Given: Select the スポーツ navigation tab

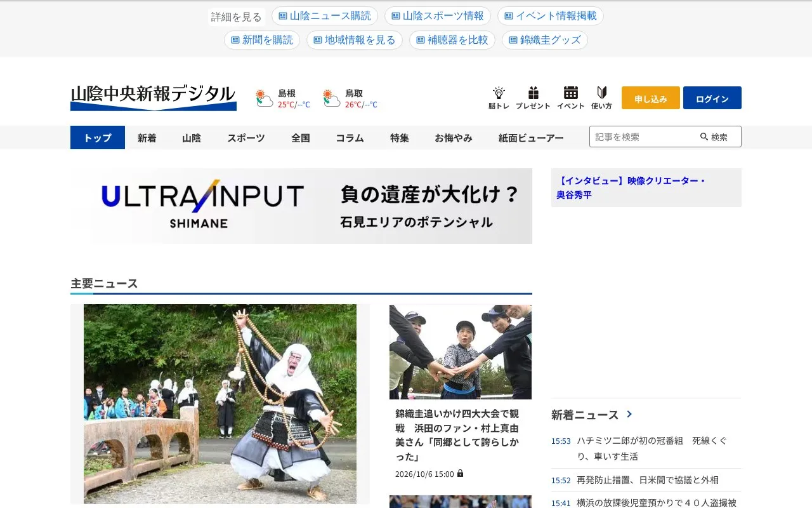Looking at the screenshot, I should coord(246,137).
